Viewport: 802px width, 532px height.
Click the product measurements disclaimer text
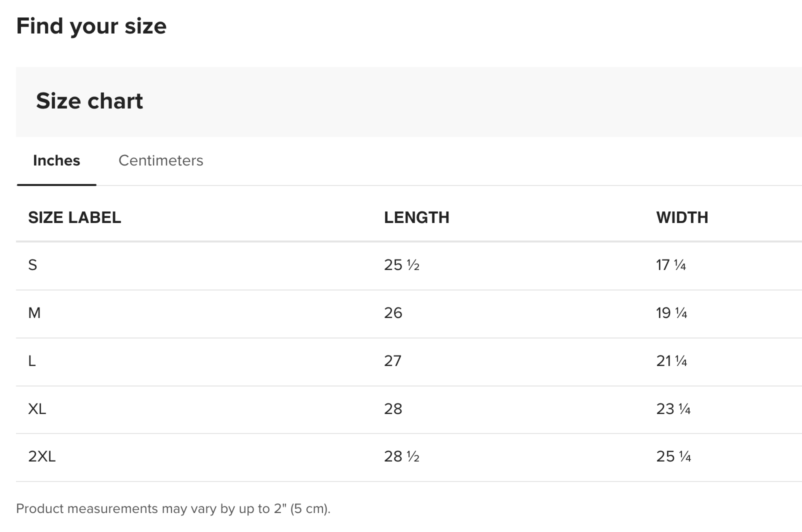point(173,509)
